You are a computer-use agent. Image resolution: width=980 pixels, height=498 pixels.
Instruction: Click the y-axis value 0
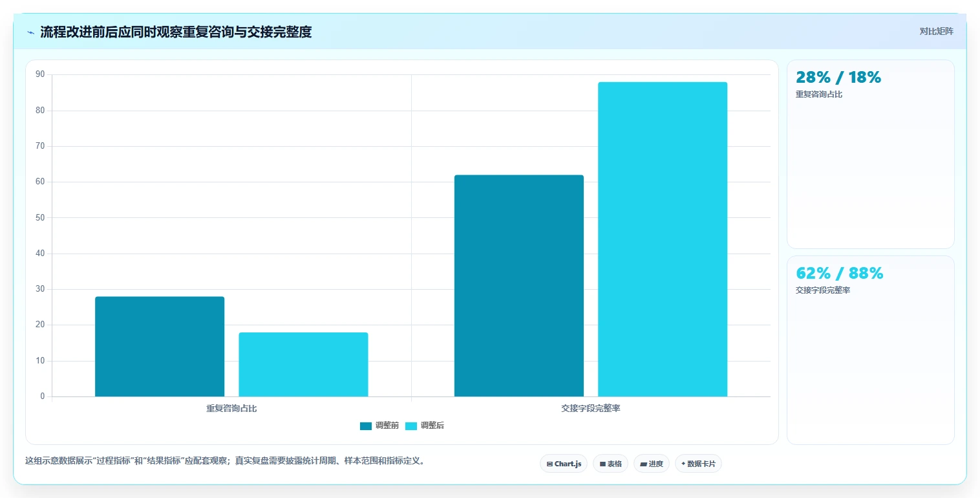43,396
